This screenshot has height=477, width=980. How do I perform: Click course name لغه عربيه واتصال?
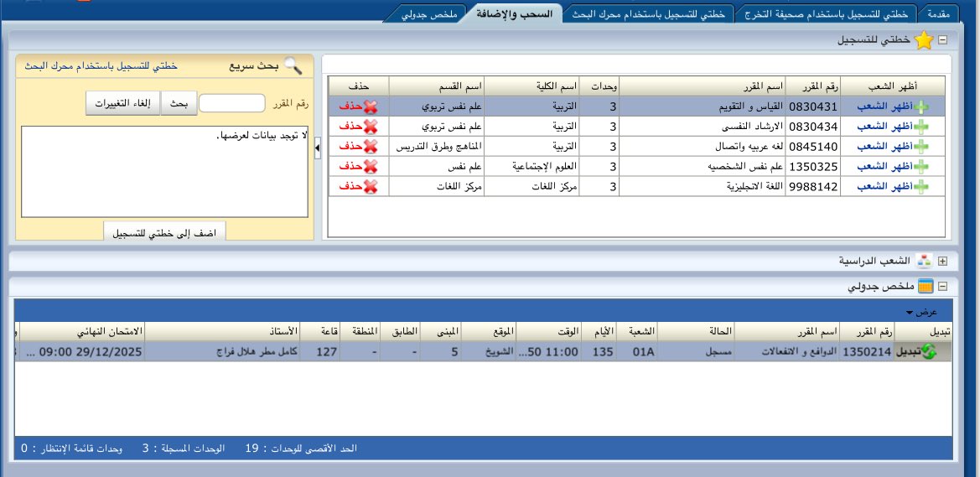[x=748, y=147]
